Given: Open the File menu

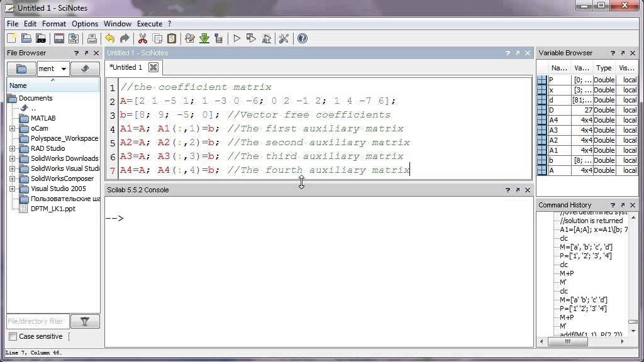Looking at the screenshot, I should 13,24.
